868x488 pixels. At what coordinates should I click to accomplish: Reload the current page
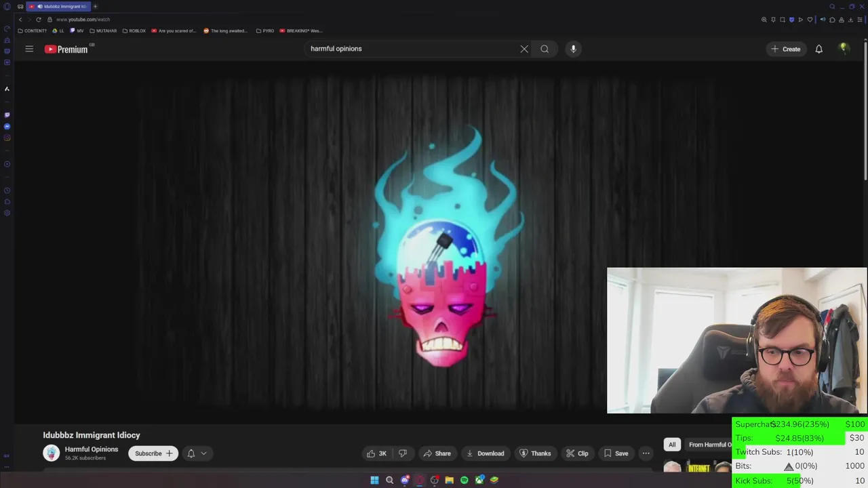coord(39,20)
